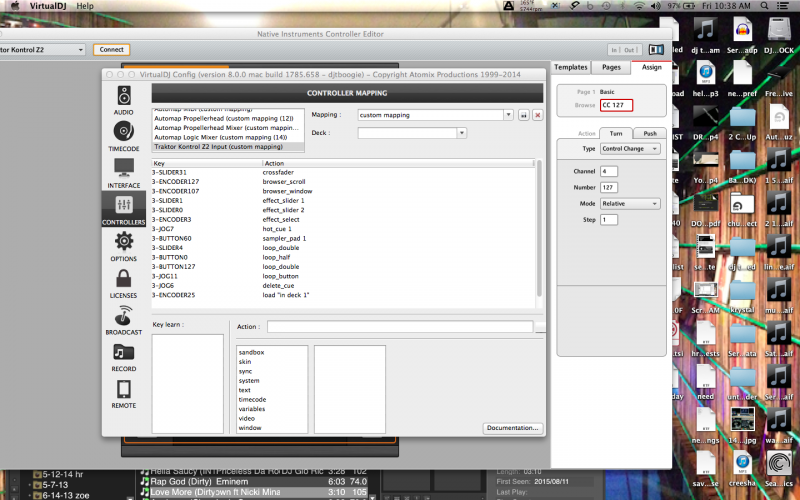This screenshot has height=500, width=800.
Task: Open Notification Center in the menu bar
Action: [x=782, y=6]
